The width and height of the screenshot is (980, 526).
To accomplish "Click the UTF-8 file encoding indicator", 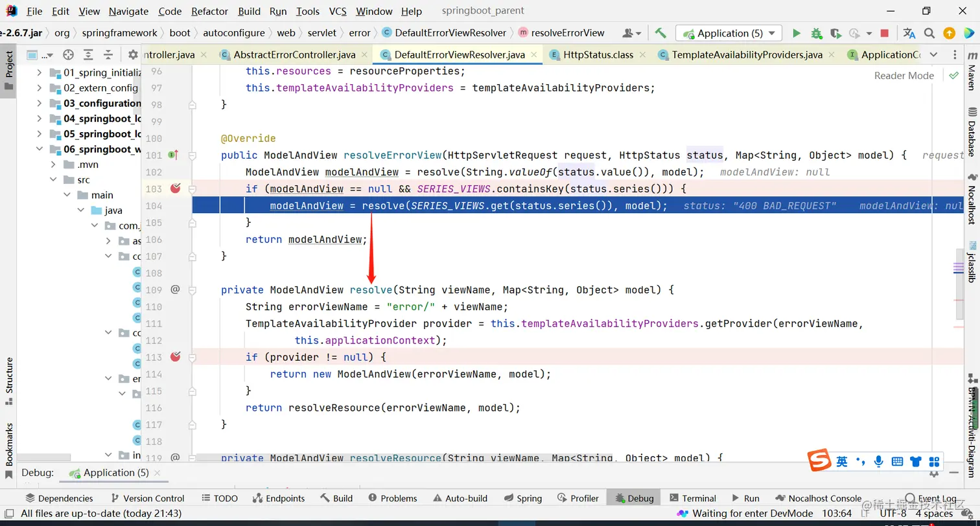I will tap(893, 514).
